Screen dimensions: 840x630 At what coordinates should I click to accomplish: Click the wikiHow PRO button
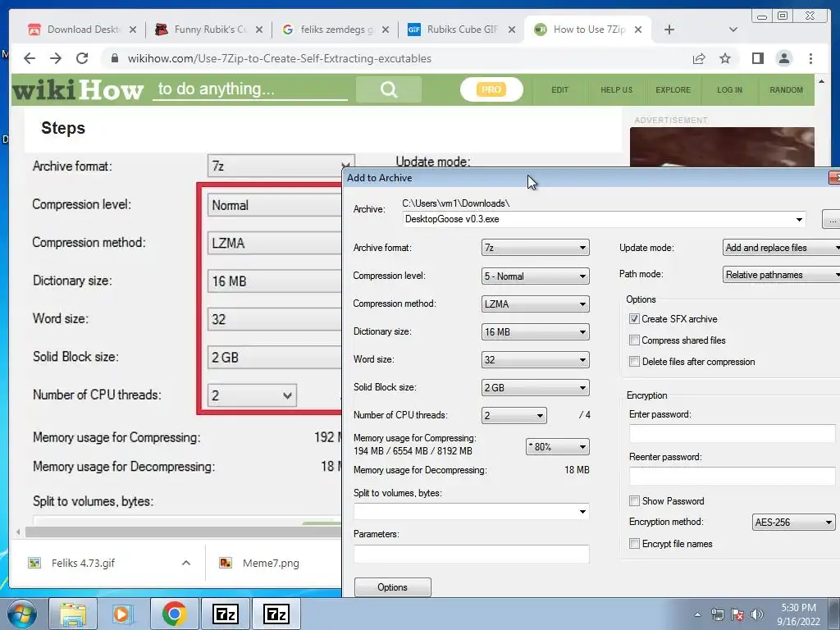click(491, 89)
